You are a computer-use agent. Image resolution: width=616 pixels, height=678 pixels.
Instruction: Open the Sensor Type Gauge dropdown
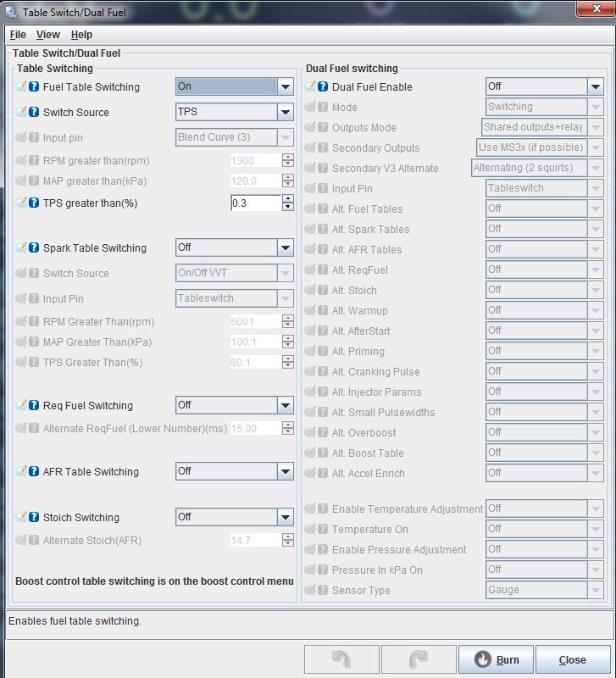(545, 590)
